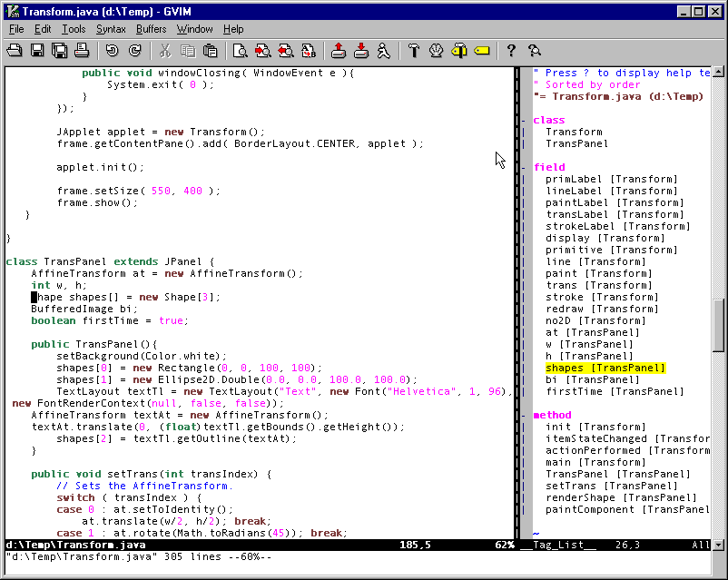This screenshot has width=728, height=580.
Task: Collapse the field fold in tag list
Action: [x=524, y=167]
